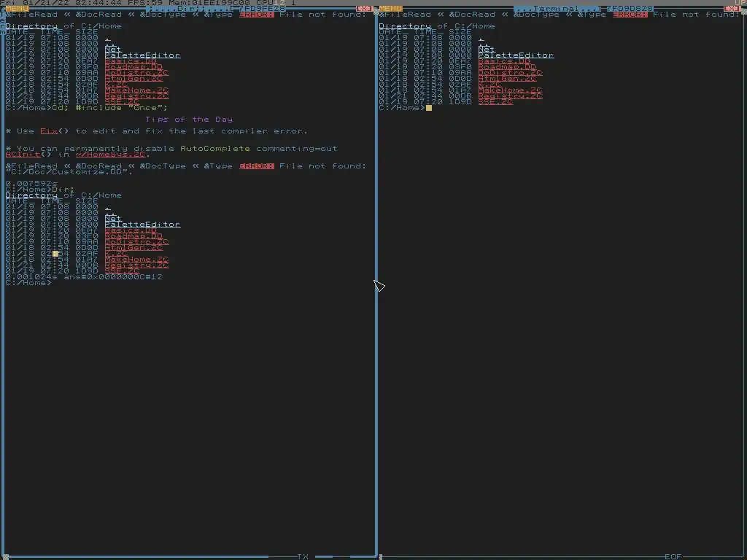Open Registry.ZC in Terminal window listing
The height and width of the screenshot is (560, 747).
tap(510, 96)
